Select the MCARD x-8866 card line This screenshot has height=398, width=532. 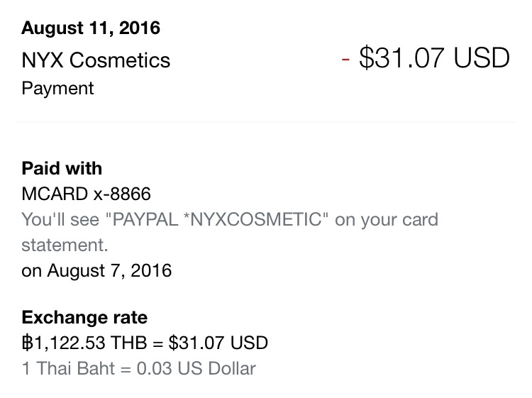tap(87, 194)
